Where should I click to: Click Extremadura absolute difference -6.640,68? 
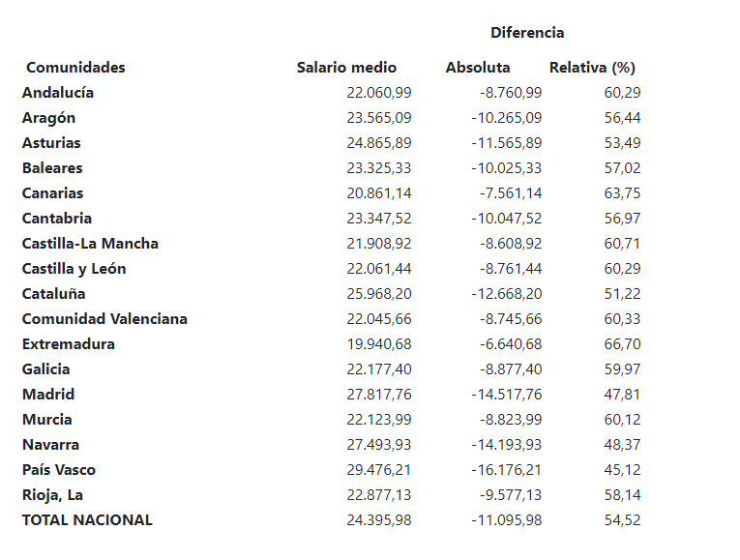(x=511, y=344)
